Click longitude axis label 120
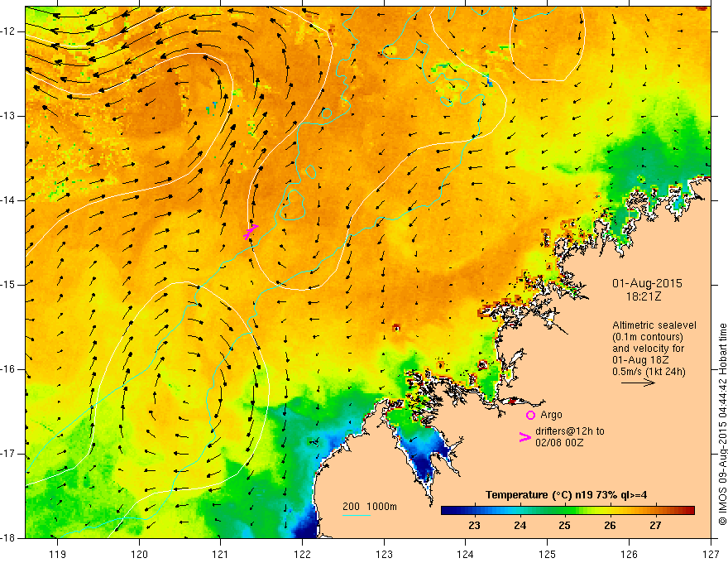The height and width of the screenshot is (563, 728). [139, 554]
